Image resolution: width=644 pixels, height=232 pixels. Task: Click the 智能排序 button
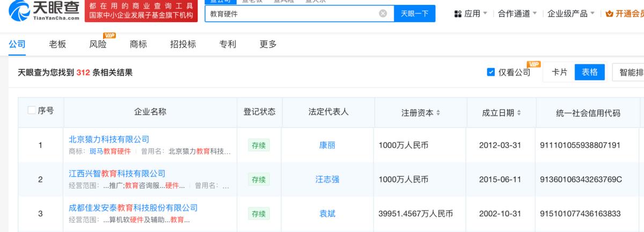coord(628,72)
